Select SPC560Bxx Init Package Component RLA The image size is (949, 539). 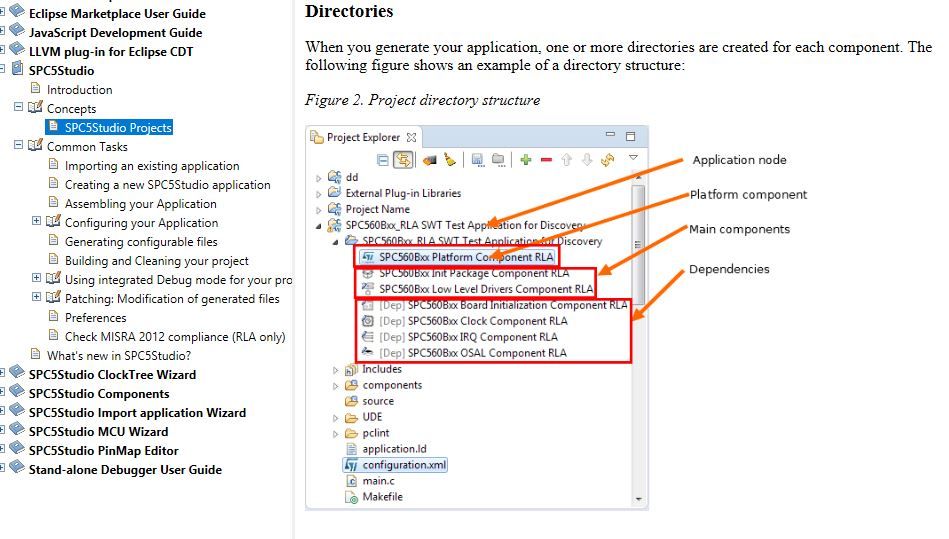pyautogui.click(x=474, y=273)
